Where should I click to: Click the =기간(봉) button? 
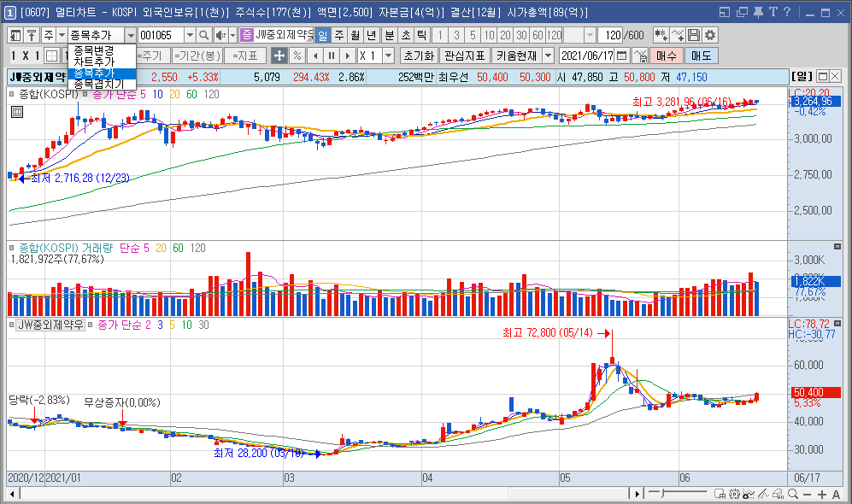(x=197, y=56)
